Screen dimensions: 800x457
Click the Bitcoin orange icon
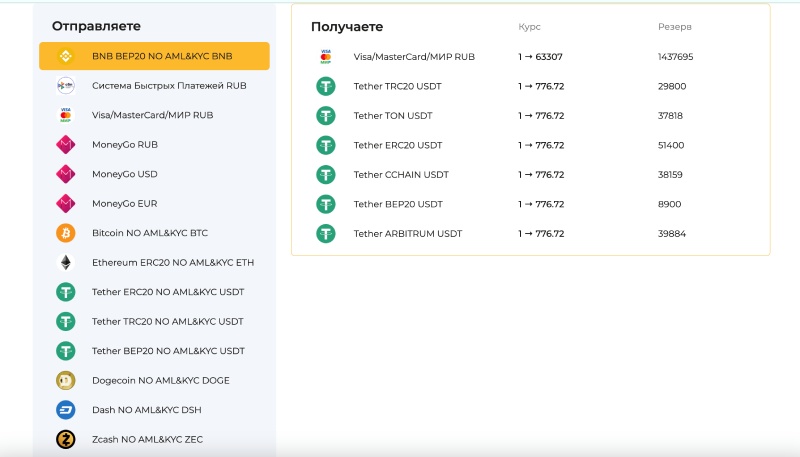pyautogui.click(x=66, y=233)
